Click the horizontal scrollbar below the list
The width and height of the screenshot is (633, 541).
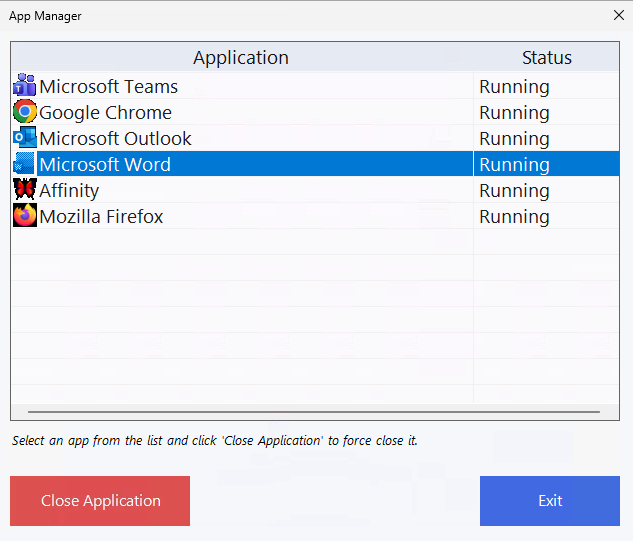point(314,411)
